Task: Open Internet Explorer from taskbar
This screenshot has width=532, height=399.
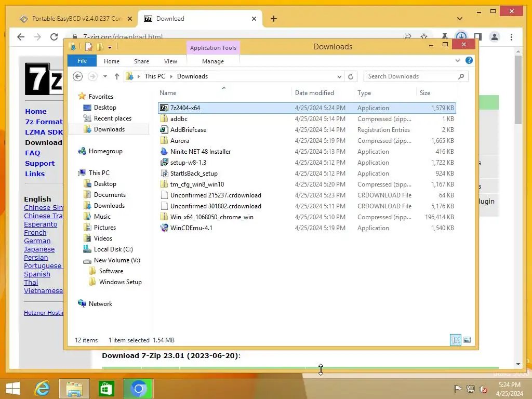Action: [x=43, y=389]
